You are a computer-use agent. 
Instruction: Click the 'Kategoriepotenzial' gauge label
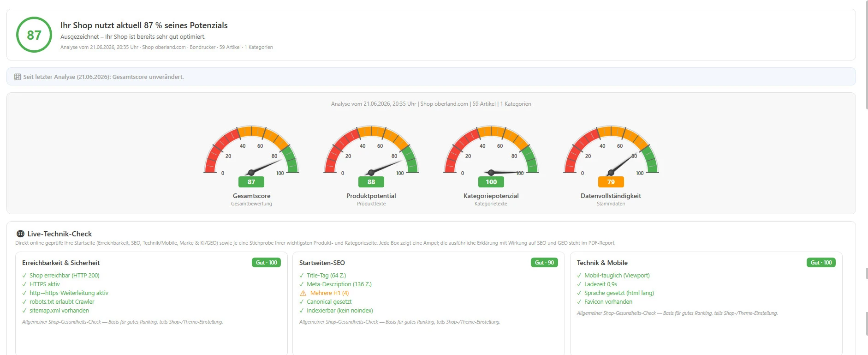pyautogui.click(x=491, y=196)
